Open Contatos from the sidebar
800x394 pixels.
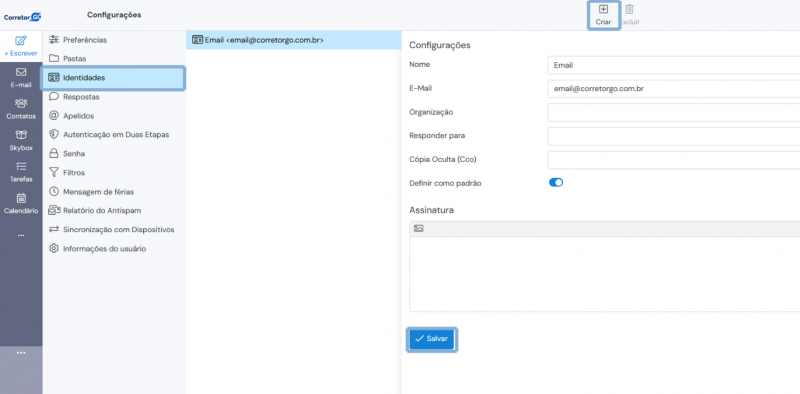pos(21,109)
